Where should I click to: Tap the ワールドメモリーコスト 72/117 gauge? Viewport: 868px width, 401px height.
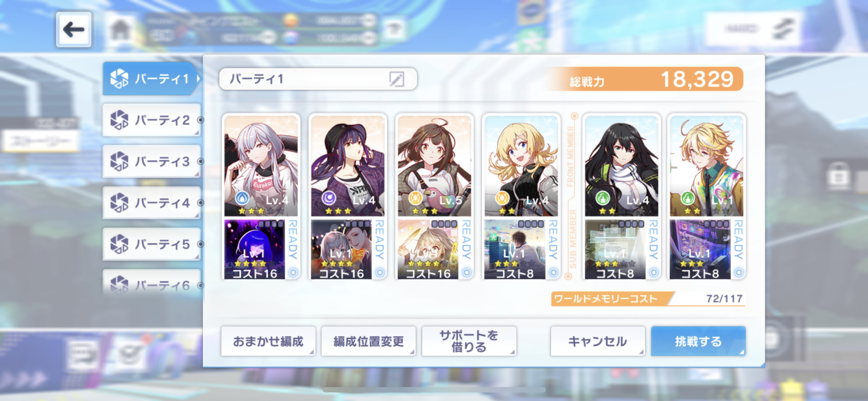(x=648, y=299)
